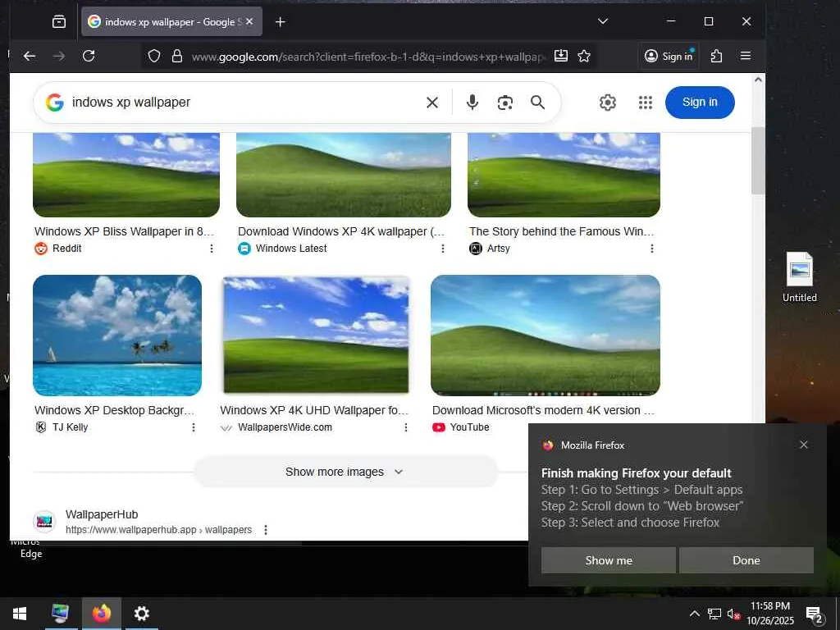Dismiss the Mozilla Firefox notification
The height and width of the screenshot is (630, 840).
click(804, 445)
